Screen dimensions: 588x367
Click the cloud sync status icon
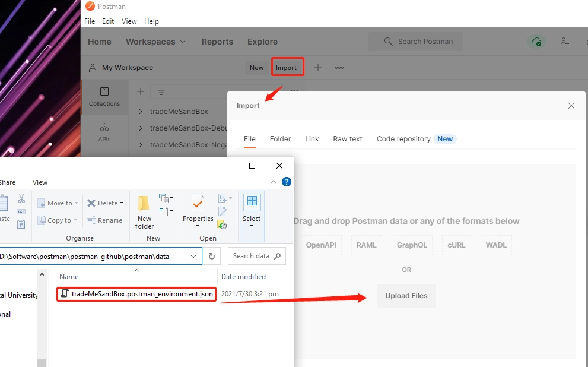click(x=536, y=42)
